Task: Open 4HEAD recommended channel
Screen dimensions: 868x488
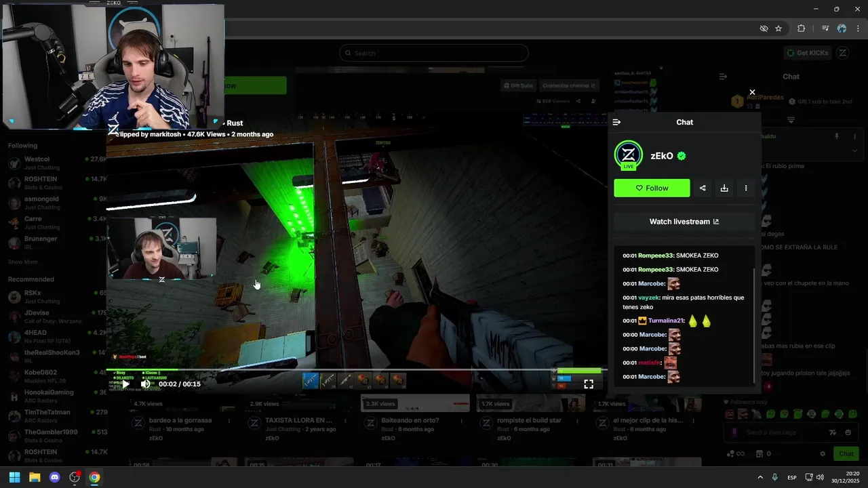Action: [x=53, y=336]
